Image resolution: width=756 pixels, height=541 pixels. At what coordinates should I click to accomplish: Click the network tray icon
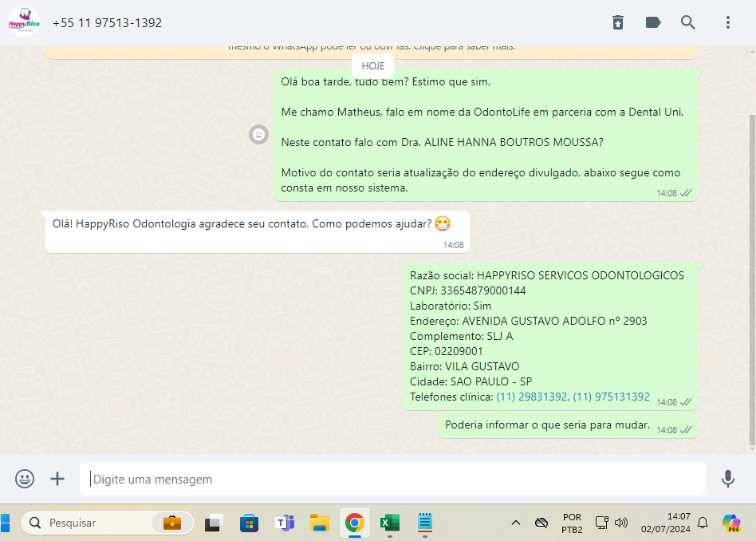601,523
